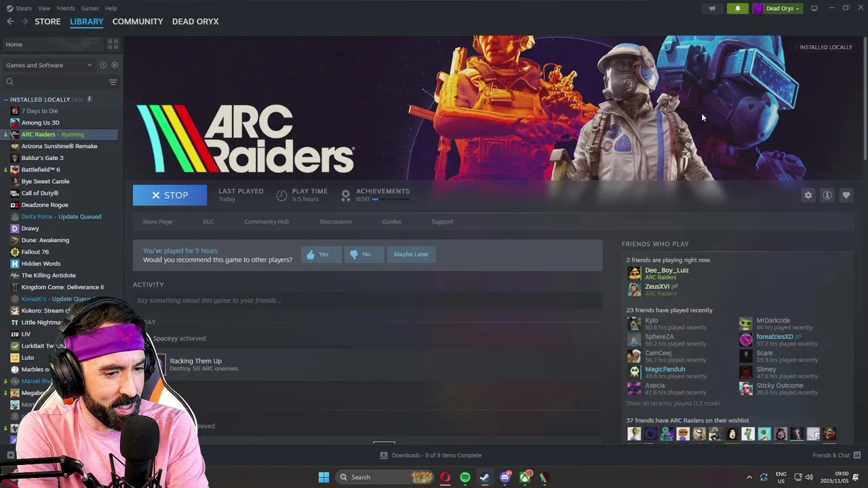Viewport: 868px width, 488px height.
Task: Select Delta Force update queued entry
Action: click(61, 217)
